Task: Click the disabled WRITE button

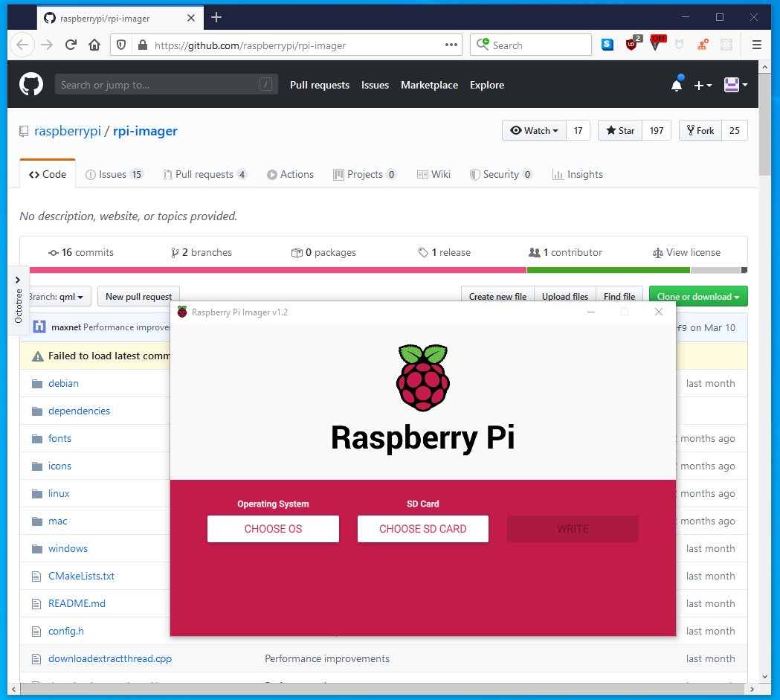Action: [573, 528]
